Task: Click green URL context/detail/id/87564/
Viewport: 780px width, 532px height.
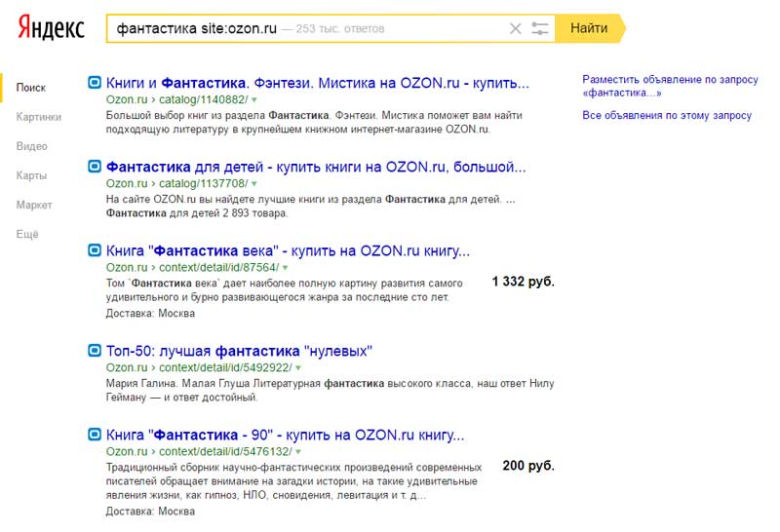Action: tap(218, 268)
